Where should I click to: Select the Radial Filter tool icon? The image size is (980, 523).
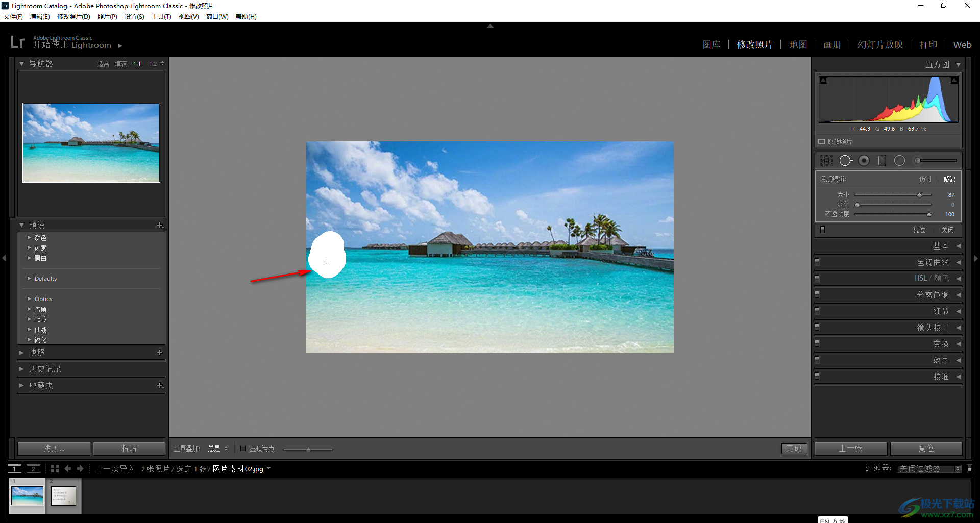899,161
